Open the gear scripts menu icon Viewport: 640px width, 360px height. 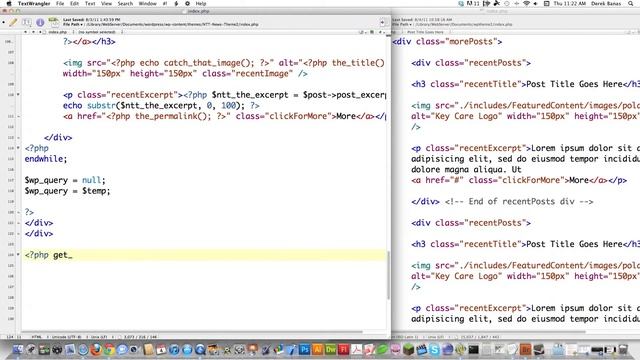[187, 3]
